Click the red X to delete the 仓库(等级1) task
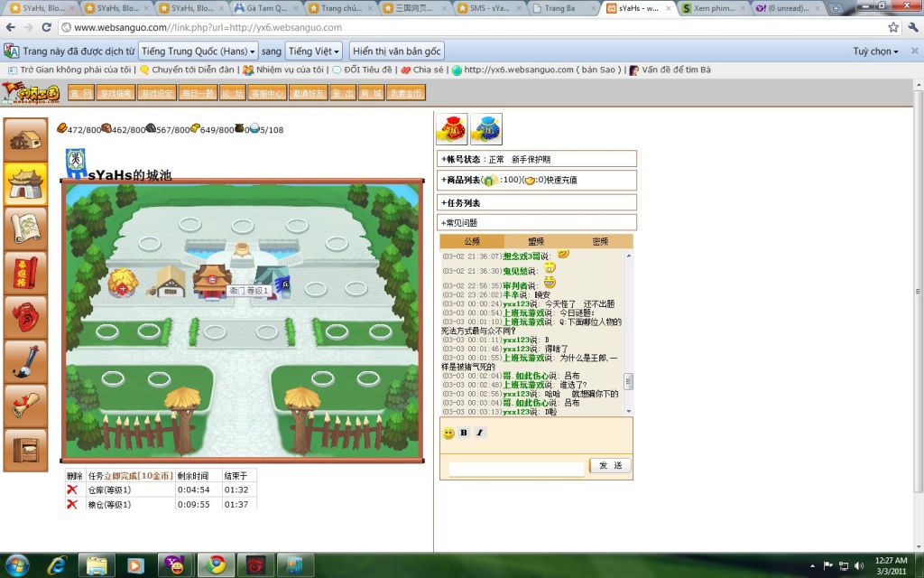Image resolution: width=924 pixels, height=578 pixels. (72, 489)
